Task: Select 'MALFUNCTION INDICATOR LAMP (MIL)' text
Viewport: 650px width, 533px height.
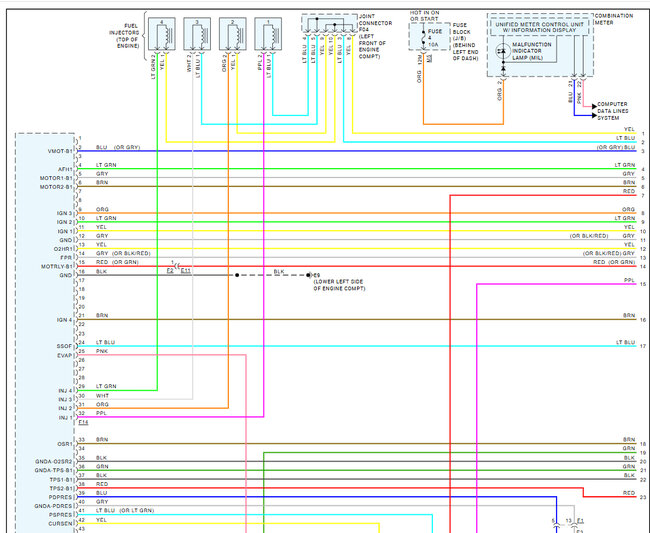Action: point(531,51)
